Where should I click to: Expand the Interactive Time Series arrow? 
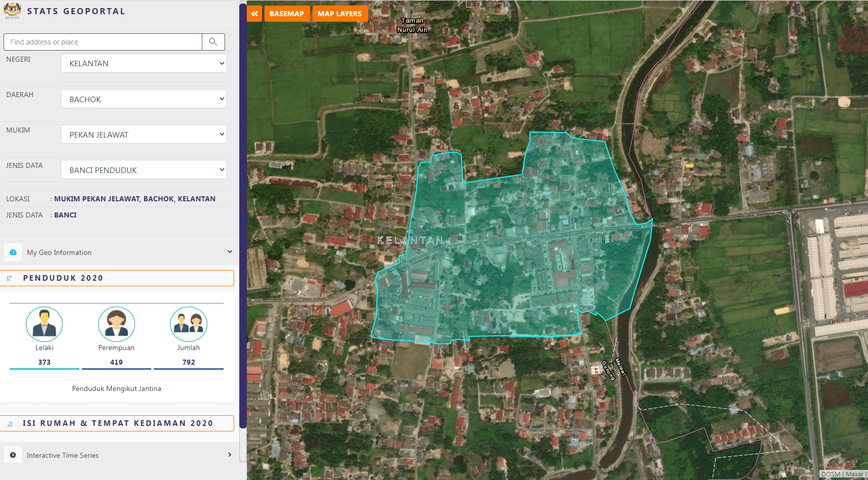click(x=230, y=455)
